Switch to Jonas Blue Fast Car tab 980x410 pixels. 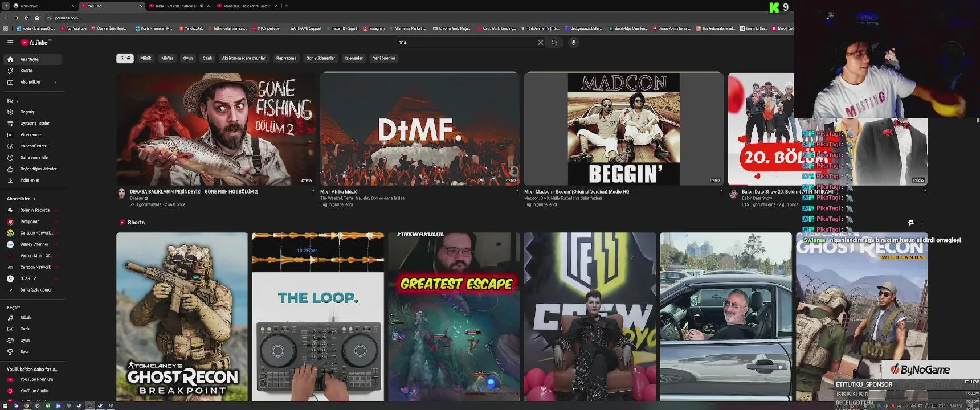(x=247, y=6)
